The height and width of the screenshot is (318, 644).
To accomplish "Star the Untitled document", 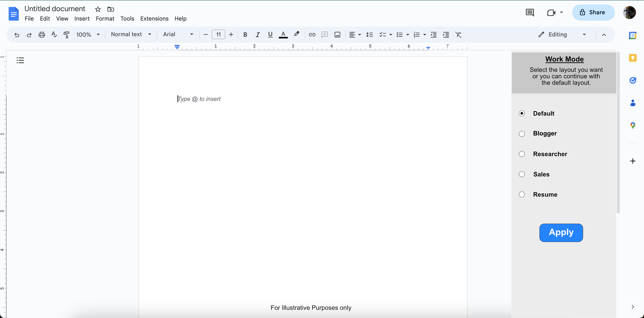I will (x=98, y=9).
